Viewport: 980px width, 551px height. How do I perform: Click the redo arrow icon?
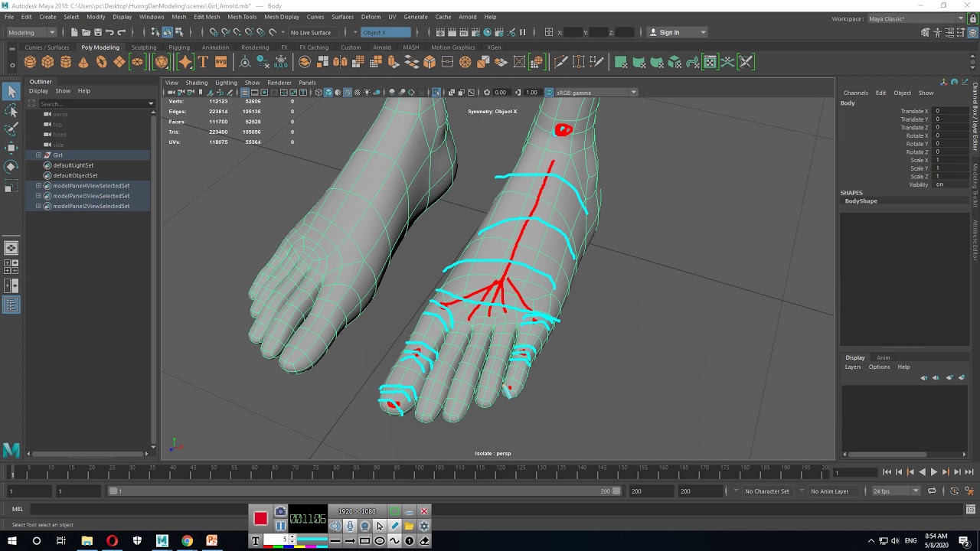(121, 32)
